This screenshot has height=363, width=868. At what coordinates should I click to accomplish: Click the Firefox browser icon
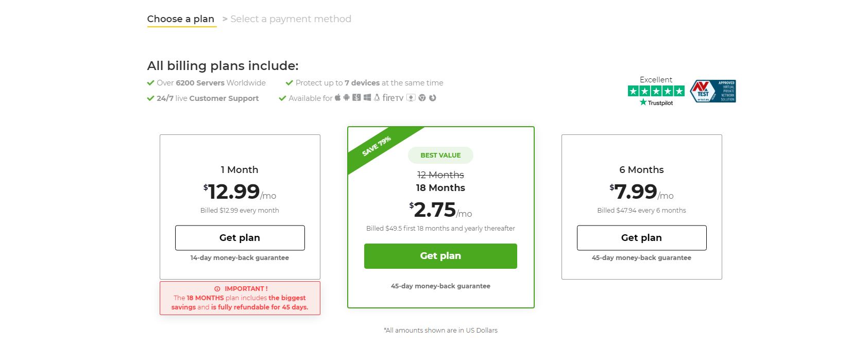click(433, 97)
